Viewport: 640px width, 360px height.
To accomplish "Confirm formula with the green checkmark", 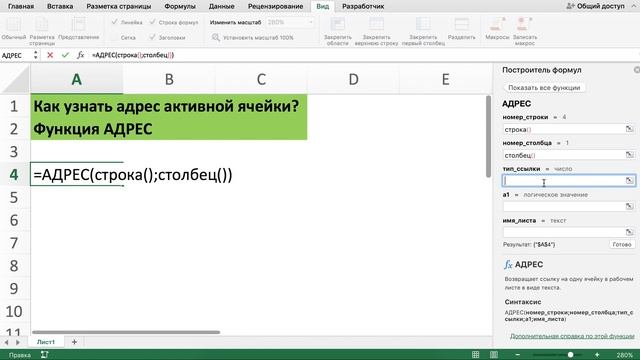I will (x=65, y=55).
